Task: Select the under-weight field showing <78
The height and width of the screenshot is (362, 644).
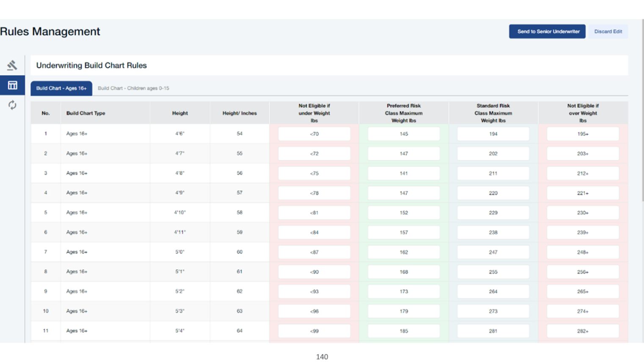Action: click(x=314, y=193)
